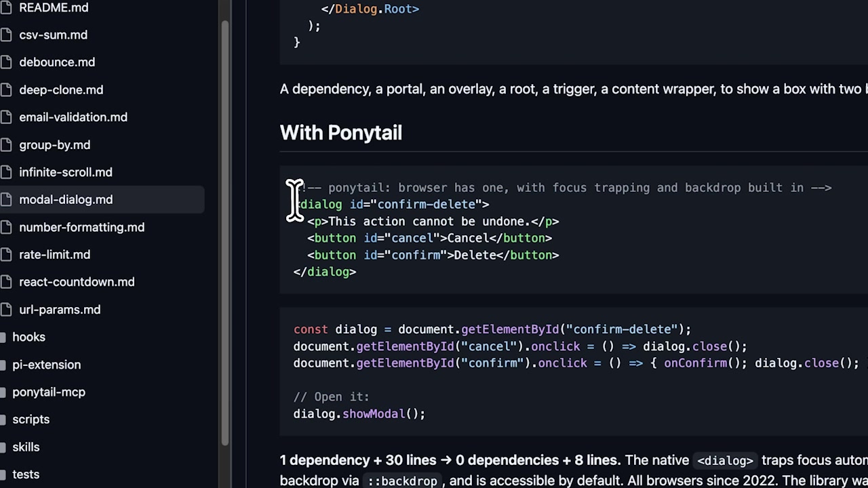Expand the ponytail-mcp folder

coord(49,392)
